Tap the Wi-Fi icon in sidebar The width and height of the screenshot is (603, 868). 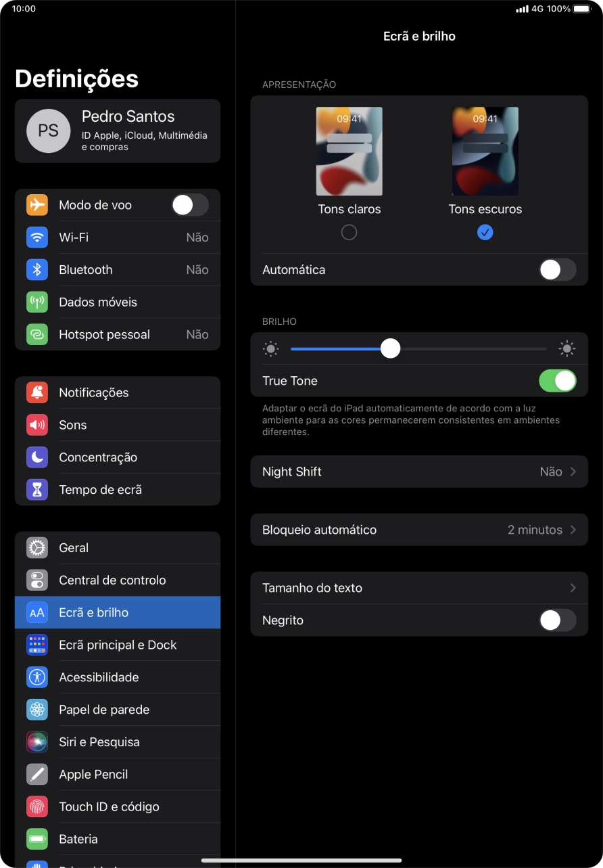click(37, 237)
